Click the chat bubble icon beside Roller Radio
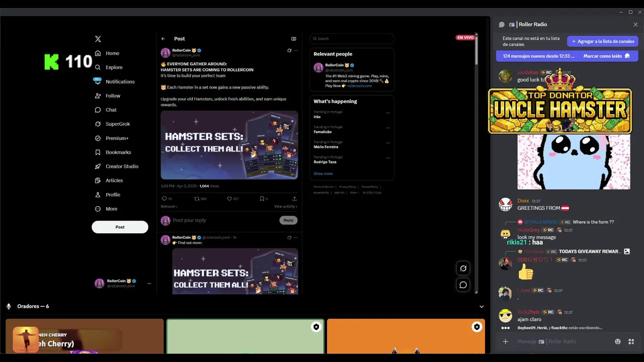This screenshot has height=362, width=644. 502,24
